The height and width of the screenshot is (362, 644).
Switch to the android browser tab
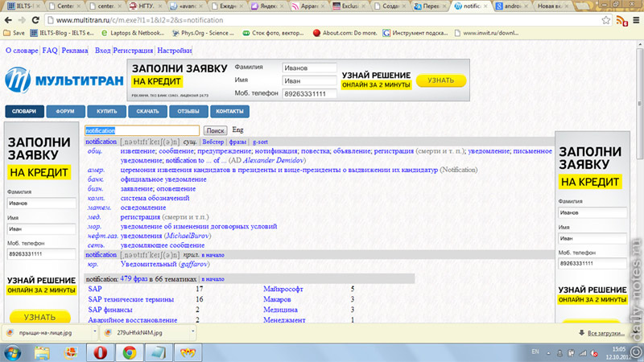(512, 6)
